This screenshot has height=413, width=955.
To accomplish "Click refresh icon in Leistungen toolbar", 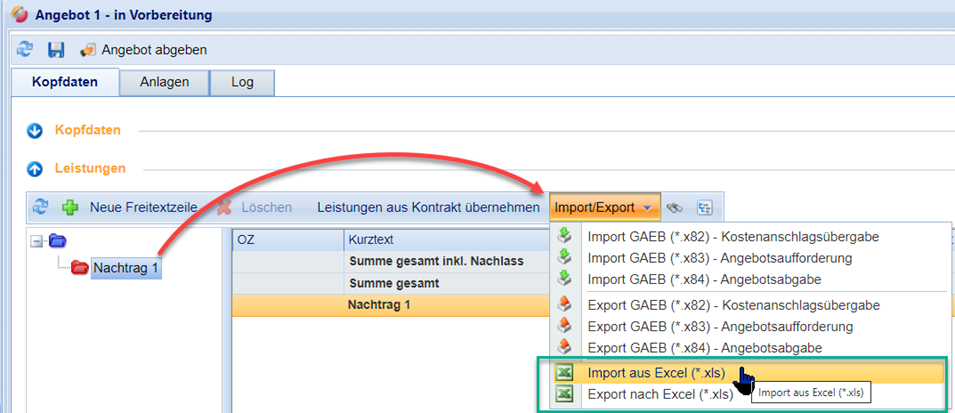I will tap(41, 207).
